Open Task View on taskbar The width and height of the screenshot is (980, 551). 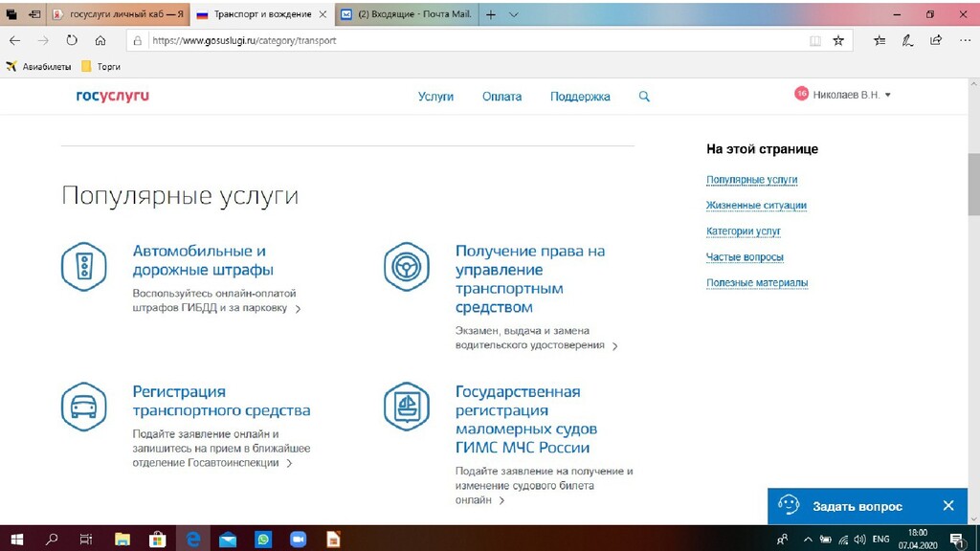(x=86, y=539)
